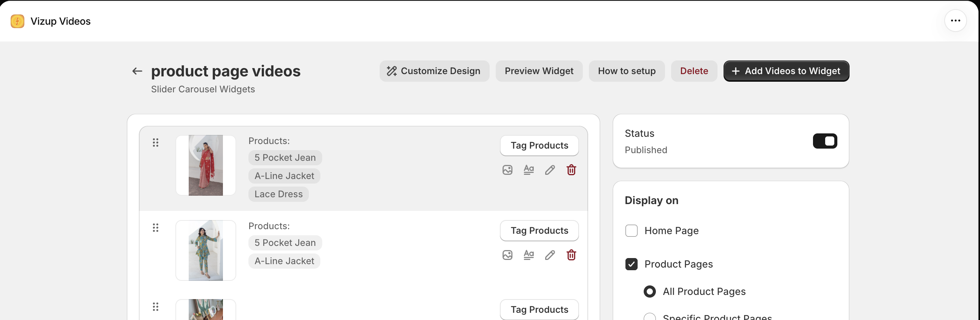The width and height of the screenshot is (980, 320).
Task: Click A-Line Jacket tag on red dress video
Action: (285, 176)
